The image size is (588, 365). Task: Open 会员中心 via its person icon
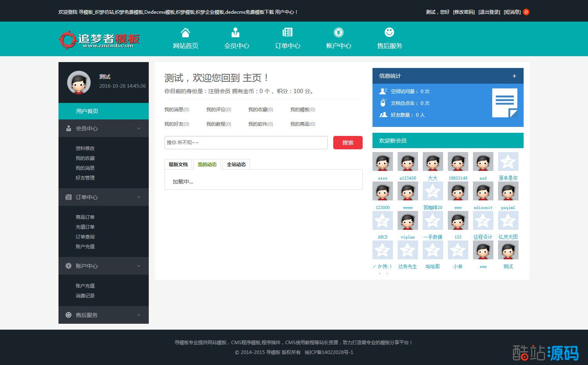236,32
